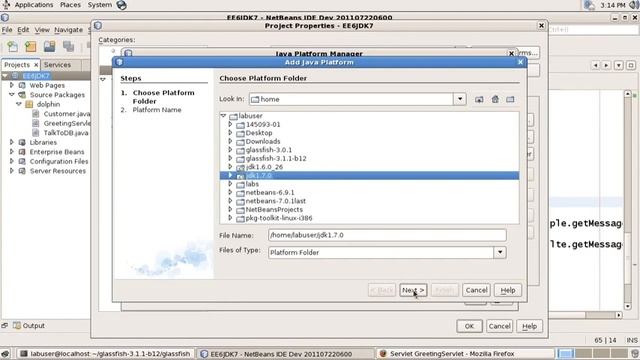Select Configuration Files node in Projects
Screen dimensions: 640x360
(59, 161)
